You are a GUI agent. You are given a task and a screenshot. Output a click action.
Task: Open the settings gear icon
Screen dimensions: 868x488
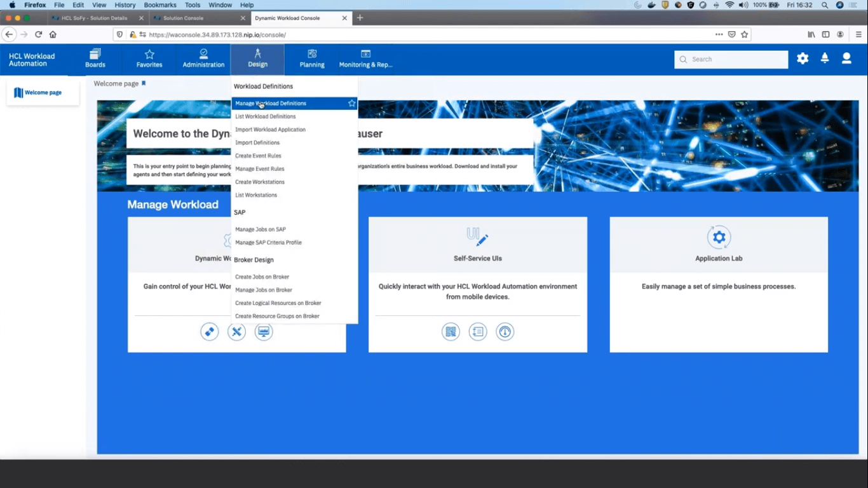pyautogui.click(x=803, y=58)
